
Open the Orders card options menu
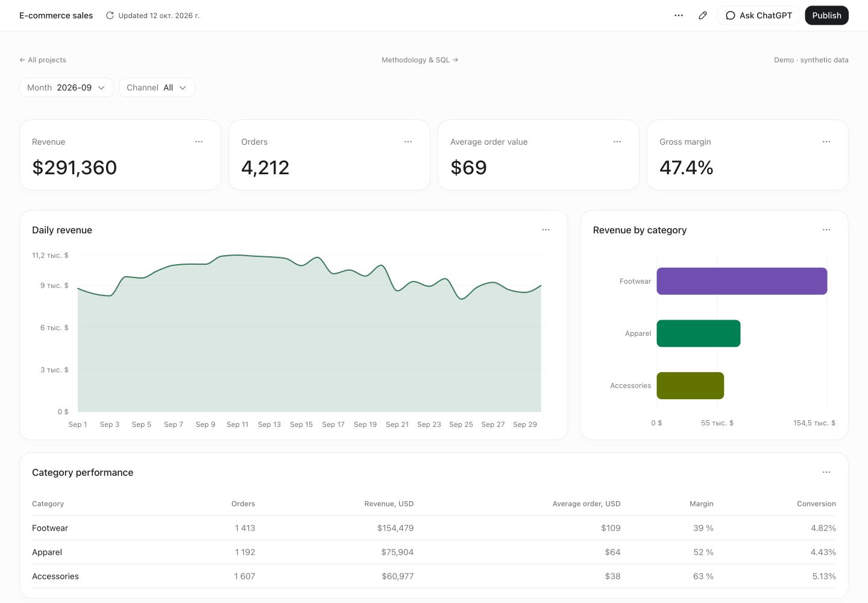408,142
